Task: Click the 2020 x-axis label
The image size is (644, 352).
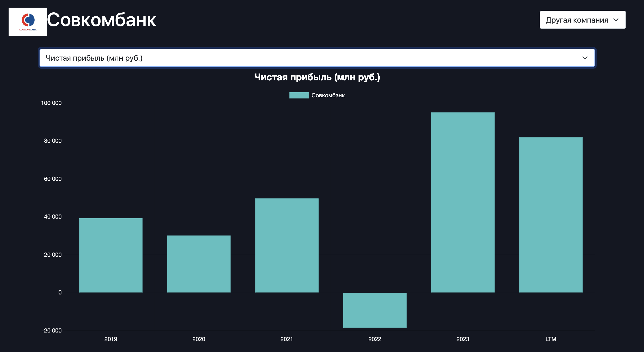Action: tap(199, 339)
